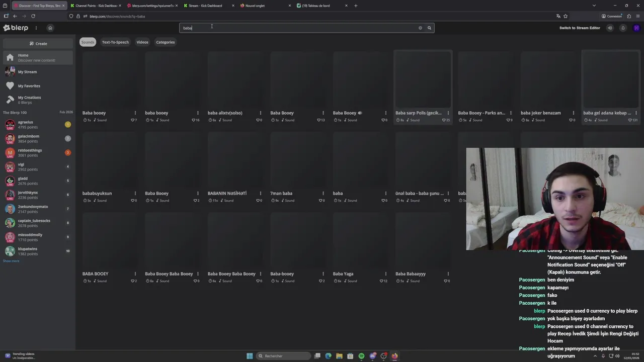The image size is (644, 362).
Task: Clear the search box with the X icon
Action: (x=420, y=28)
